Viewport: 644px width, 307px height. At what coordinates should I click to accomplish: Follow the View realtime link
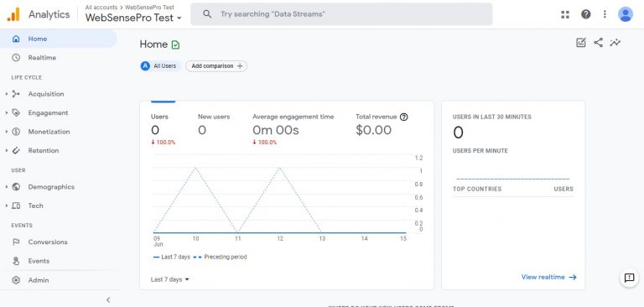(549, 278)
